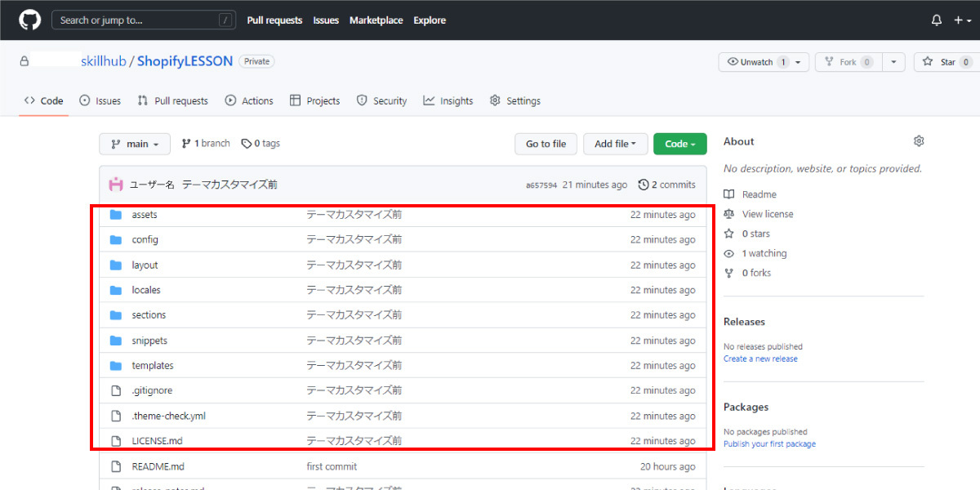Screen dimensions: 980x490
Task: Open the Security tab
Action: [381, 100]
